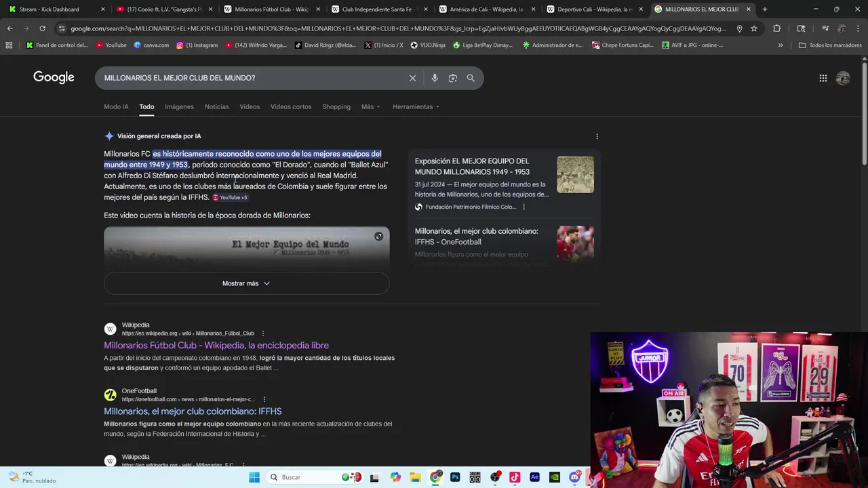Search by image with Google Lens icon
This screenshot has height=488, width=868.
[452, 78]
